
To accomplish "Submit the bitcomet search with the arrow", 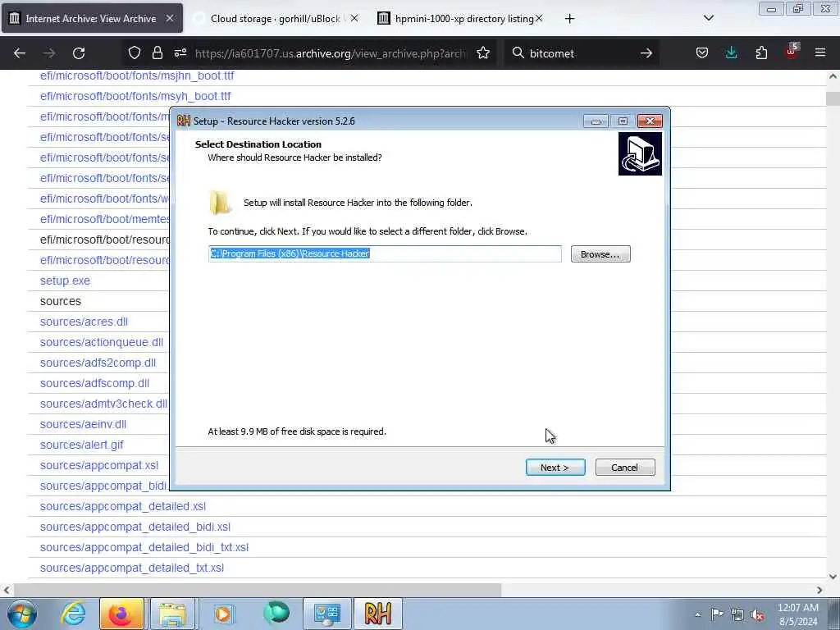I will (646, 53).
